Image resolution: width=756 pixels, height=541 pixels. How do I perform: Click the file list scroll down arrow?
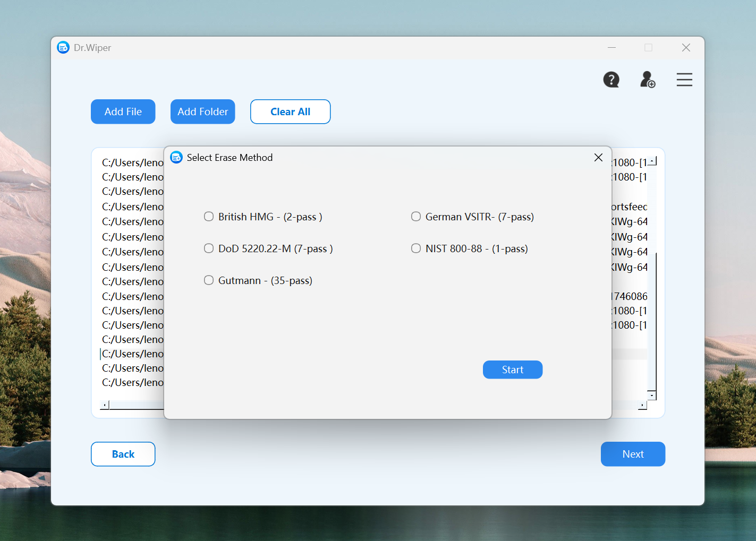(x=652, y=396)
